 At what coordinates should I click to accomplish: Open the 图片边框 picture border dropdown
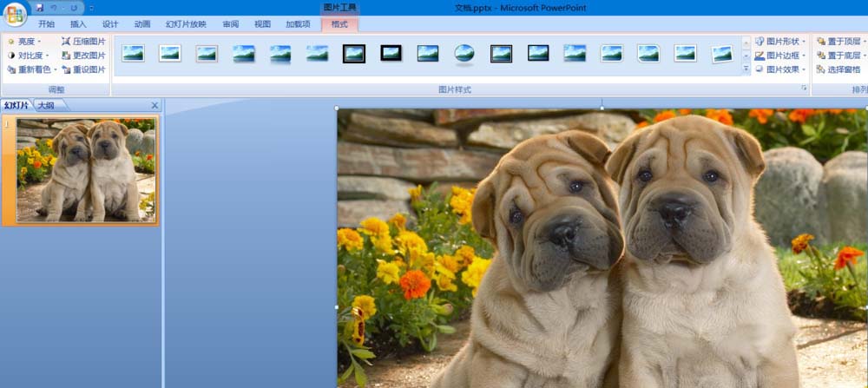pos(780,56)
